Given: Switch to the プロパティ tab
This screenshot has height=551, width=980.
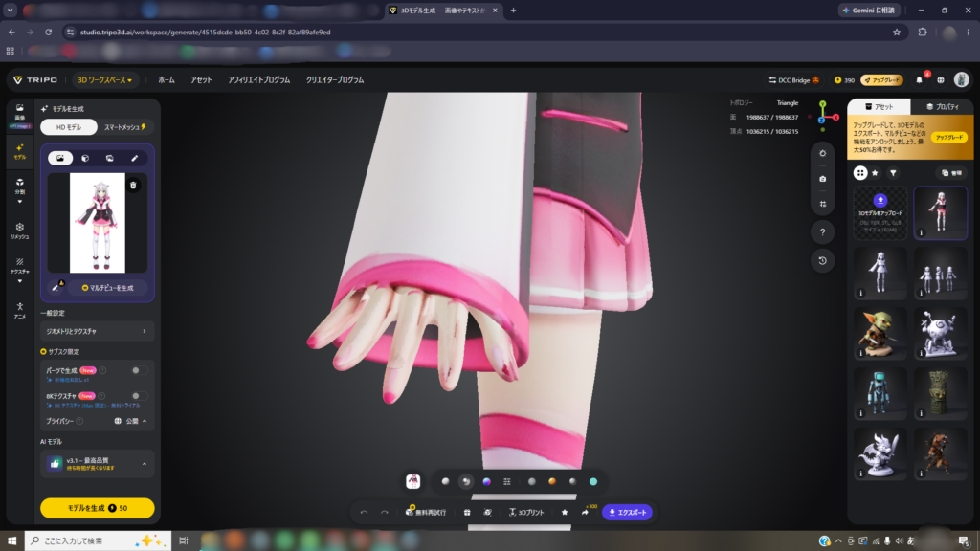Looking at the screenshot, I should point(942,107).
